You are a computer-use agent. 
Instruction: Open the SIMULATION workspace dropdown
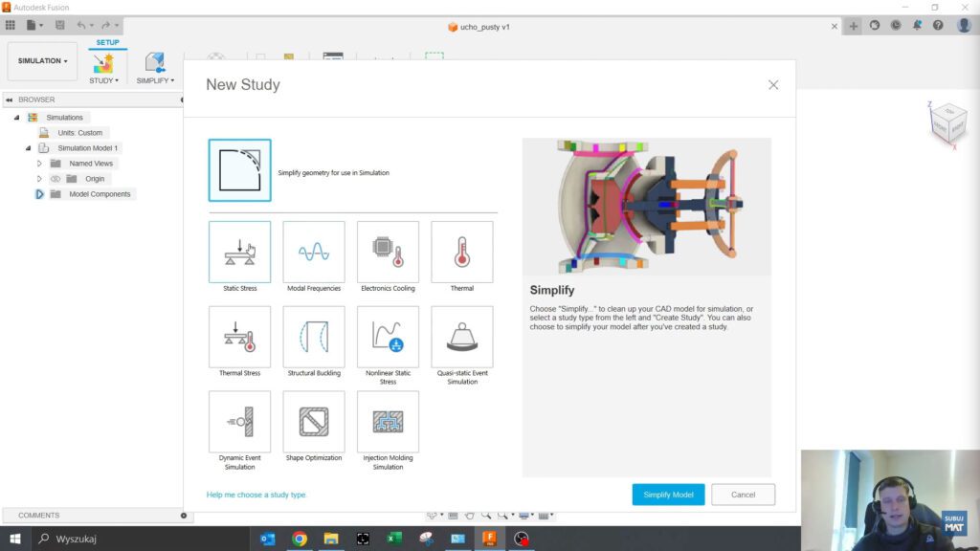41,60
